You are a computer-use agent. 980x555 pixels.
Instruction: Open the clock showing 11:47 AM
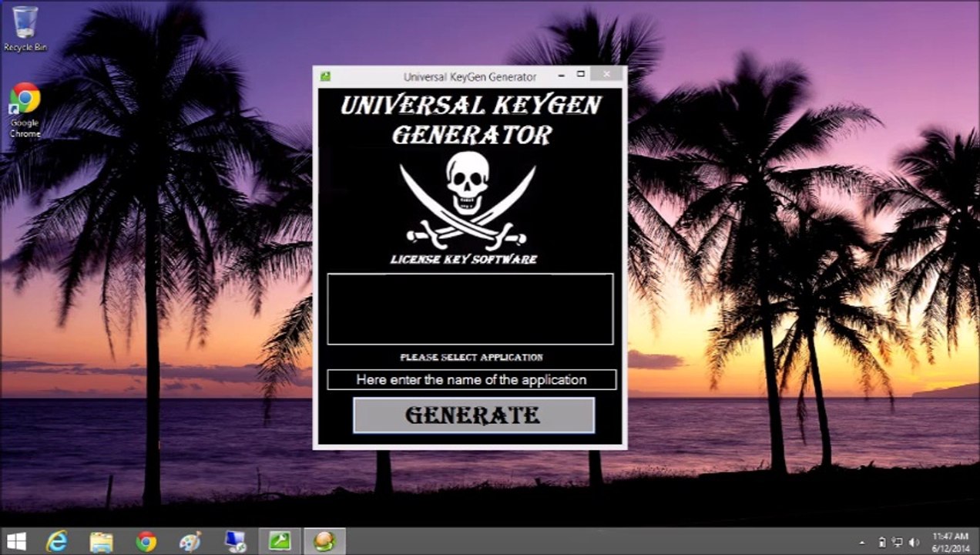click(950, 542)
